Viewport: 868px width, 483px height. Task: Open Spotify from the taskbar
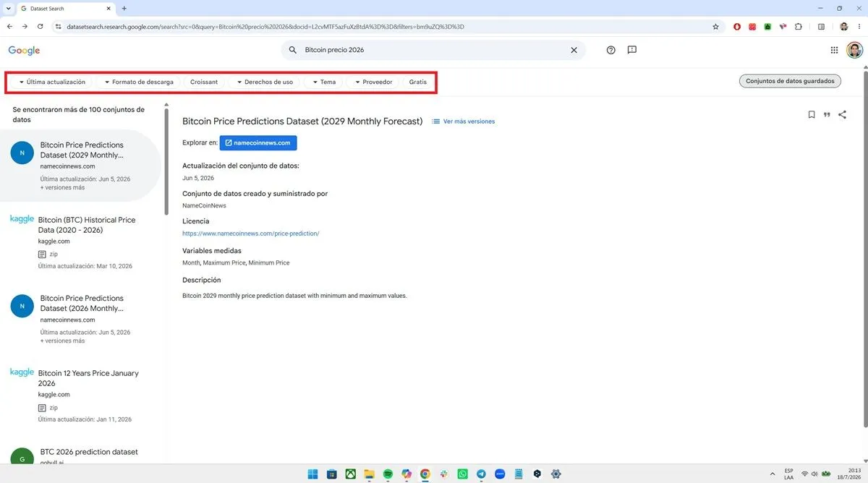[x=388, y=474]
